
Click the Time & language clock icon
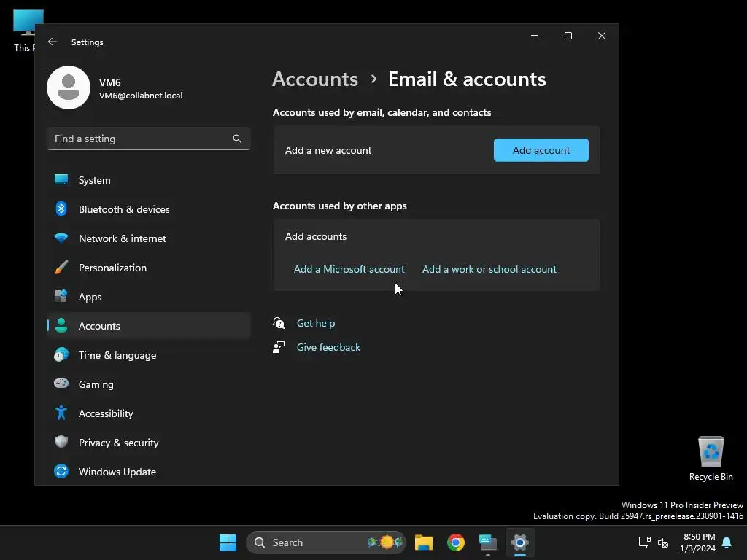(61, 355)
